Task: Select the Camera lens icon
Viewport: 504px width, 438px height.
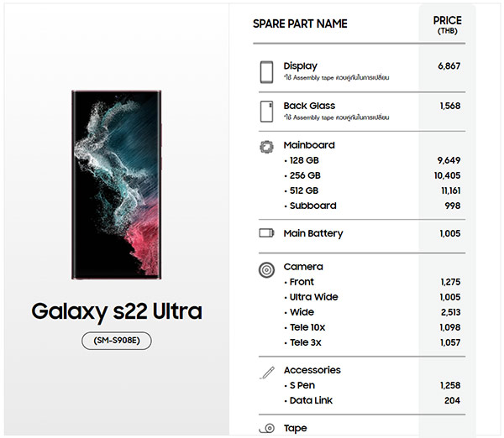Action: pos(266,270)
